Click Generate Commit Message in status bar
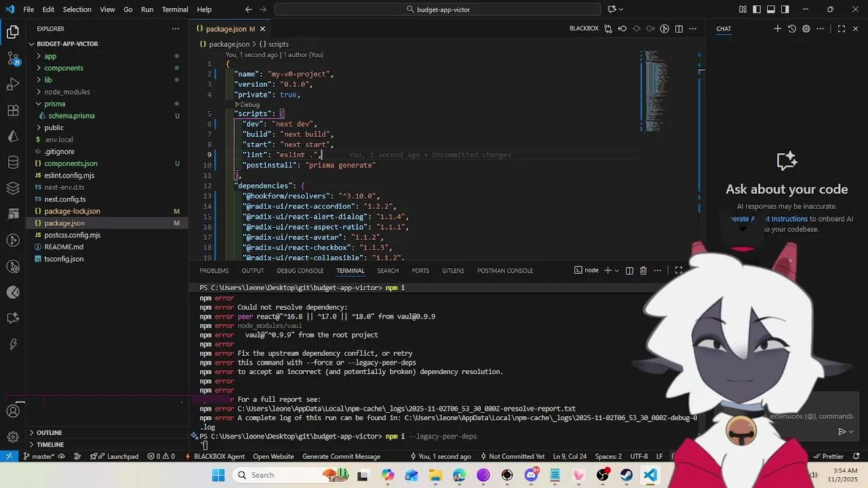This screenshot has width=868, height=488. [x=341, y=456]
